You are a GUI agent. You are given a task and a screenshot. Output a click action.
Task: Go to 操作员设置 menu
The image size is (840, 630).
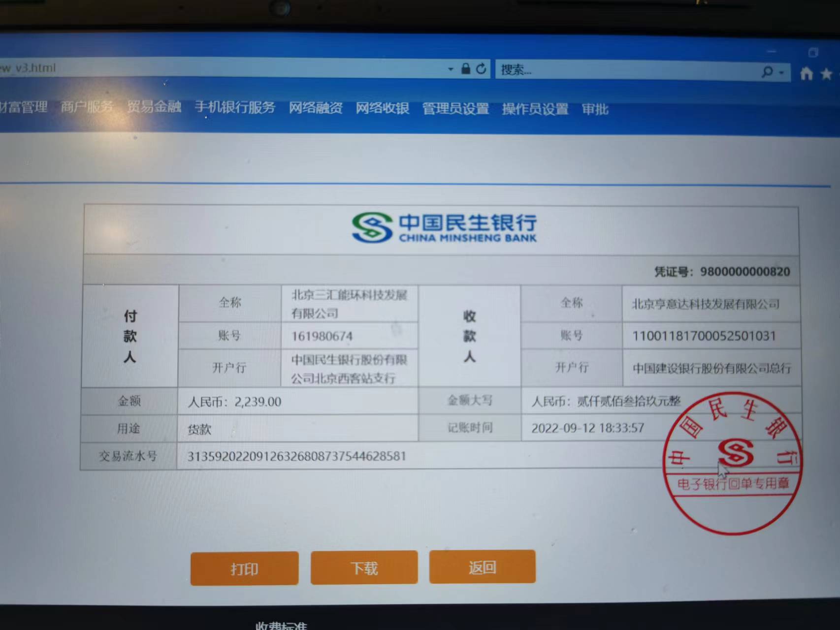[535, 109]
